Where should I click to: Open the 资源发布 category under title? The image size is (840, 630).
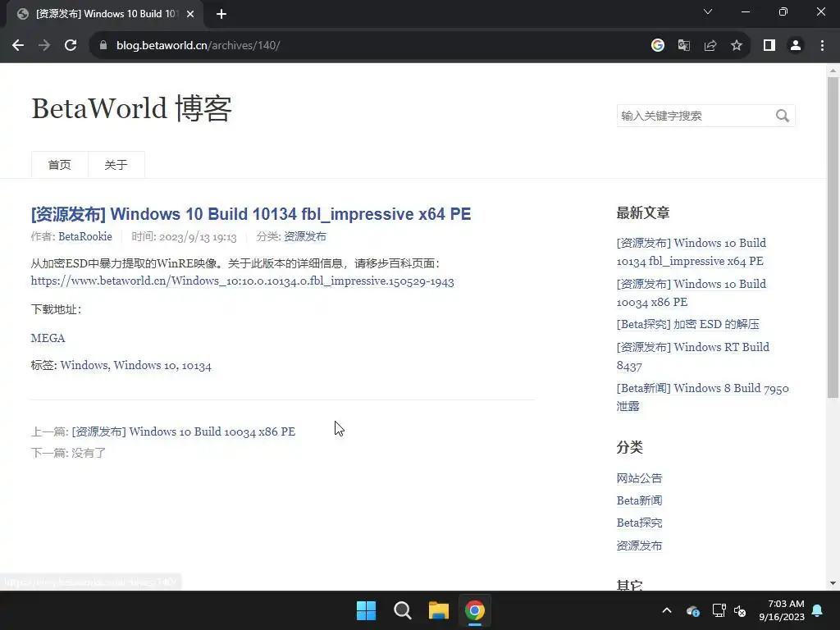click(305, 237)
